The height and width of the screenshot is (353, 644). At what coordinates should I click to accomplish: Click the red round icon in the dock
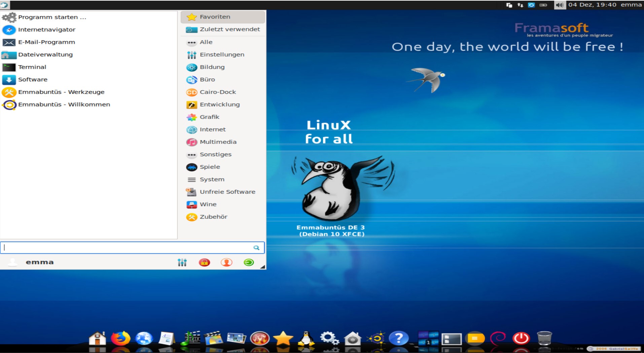[260, 339]
